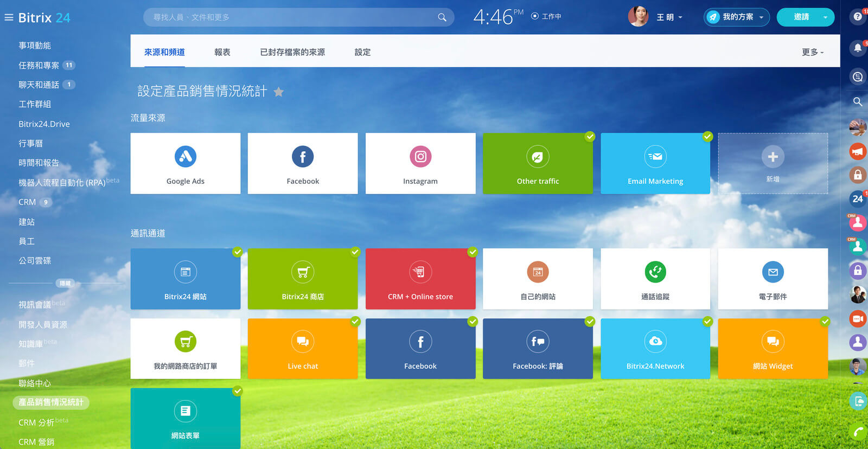
Task: Open 時間和報告 in left menu
Action: [x=39, y=163]
